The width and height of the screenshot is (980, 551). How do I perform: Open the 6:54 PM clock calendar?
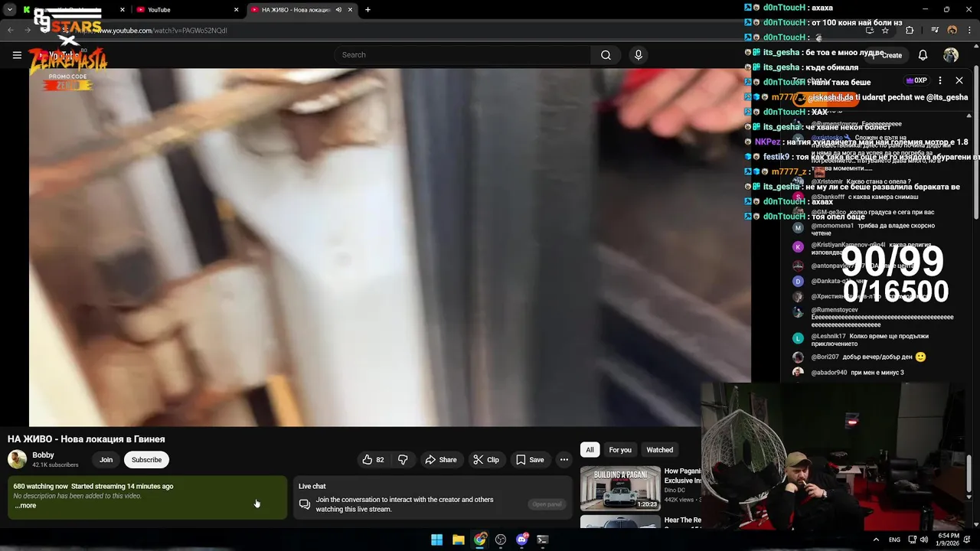click(949, 540)
